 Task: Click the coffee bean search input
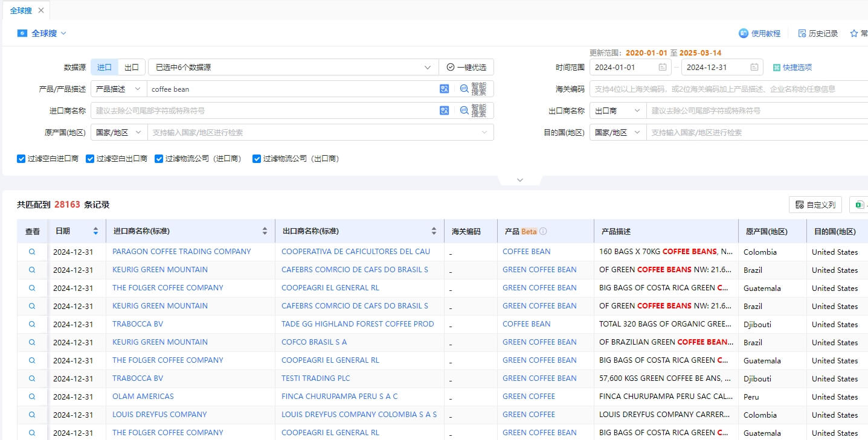(x=293, y=89)
